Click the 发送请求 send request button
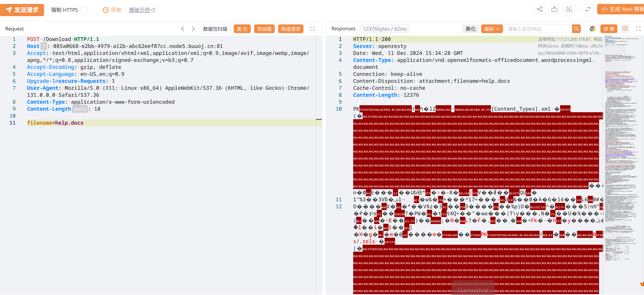 22,10
